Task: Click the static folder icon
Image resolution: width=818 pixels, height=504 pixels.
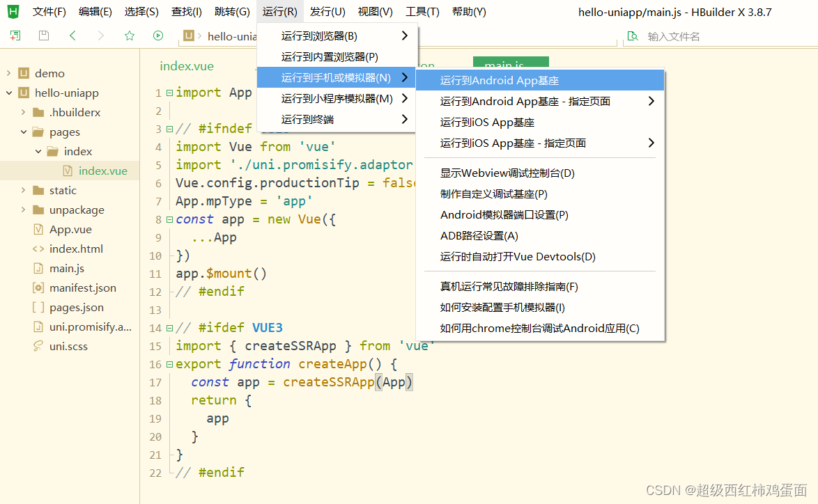Action: click(x=38, y=190)
